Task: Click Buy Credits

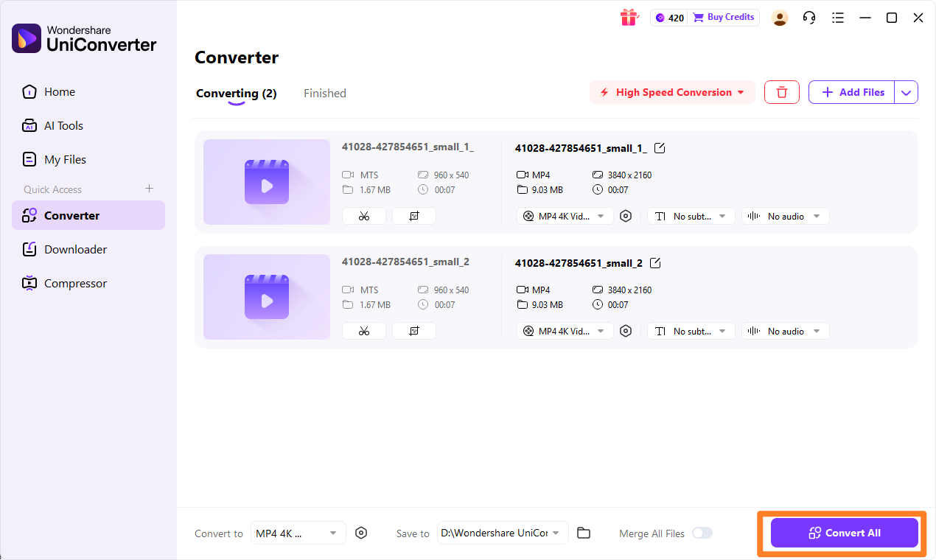Action: 723,17
